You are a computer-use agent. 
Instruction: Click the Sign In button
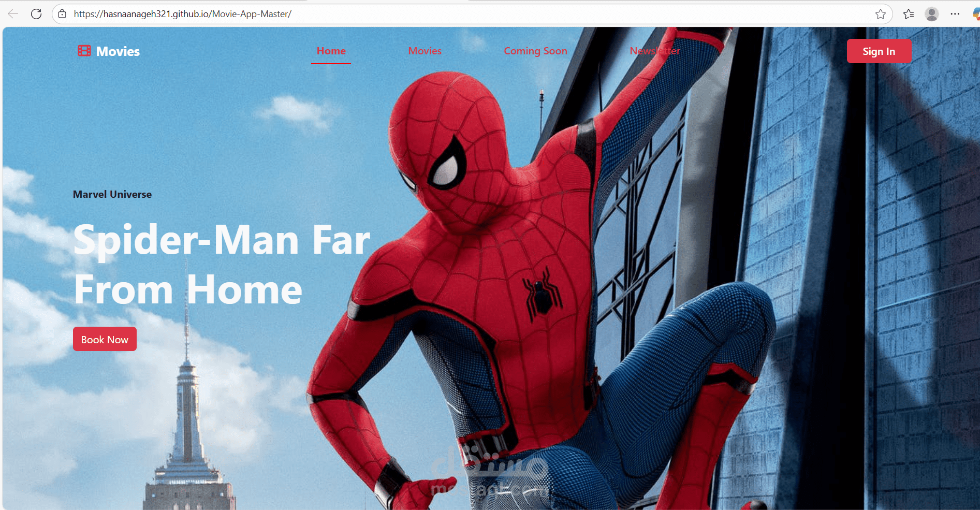point(879,51)
